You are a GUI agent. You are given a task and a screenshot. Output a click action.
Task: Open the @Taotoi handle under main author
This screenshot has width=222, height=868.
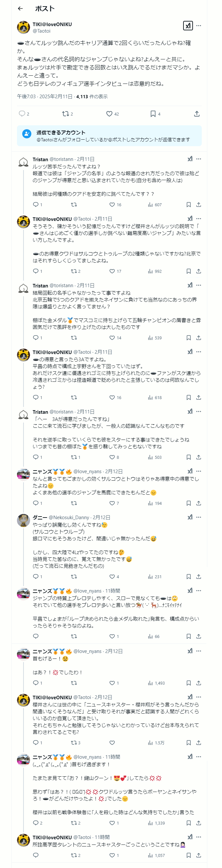pyautogui.click(x=41, y=31)
